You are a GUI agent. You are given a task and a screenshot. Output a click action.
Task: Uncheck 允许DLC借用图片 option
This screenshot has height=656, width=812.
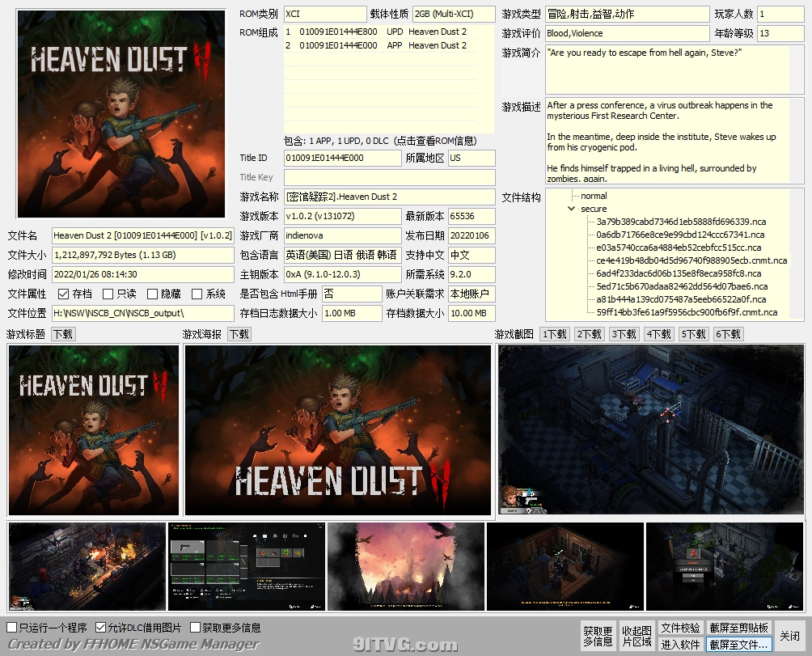point(100,628)
